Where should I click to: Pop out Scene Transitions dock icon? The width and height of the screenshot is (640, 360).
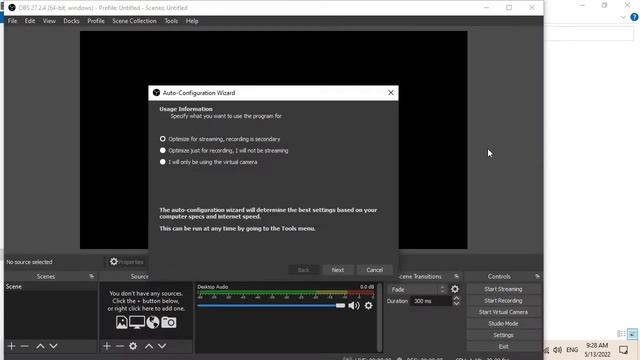[x=456, y=276]
